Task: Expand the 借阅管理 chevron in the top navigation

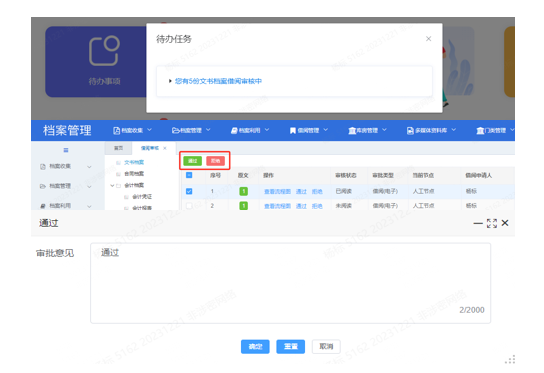Action: pyautogui.click(x=326, y=130)
